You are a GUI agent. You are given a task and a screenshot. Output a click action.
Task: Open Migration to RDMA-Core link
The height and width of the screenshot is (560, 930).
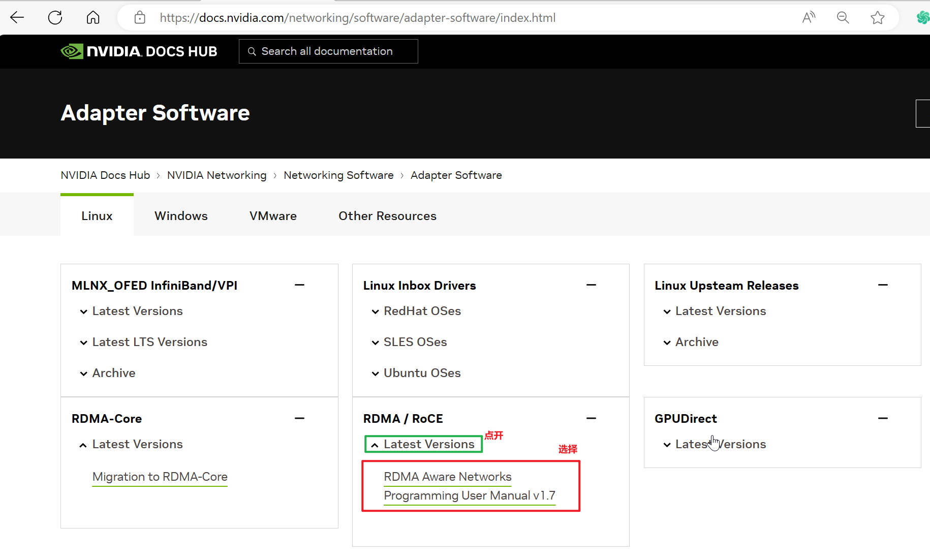click(x=160, y=477)
